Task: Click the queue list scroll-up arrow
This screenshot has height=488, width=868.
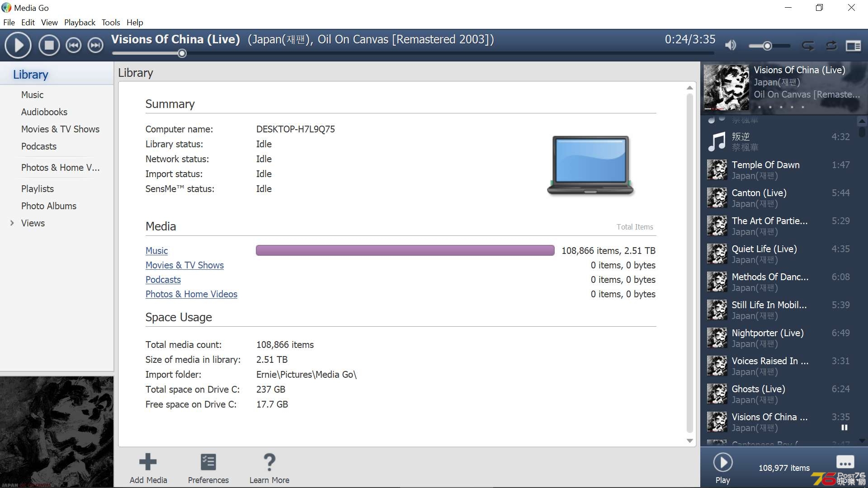Action: pyautogui.click(x=862, y=121)
